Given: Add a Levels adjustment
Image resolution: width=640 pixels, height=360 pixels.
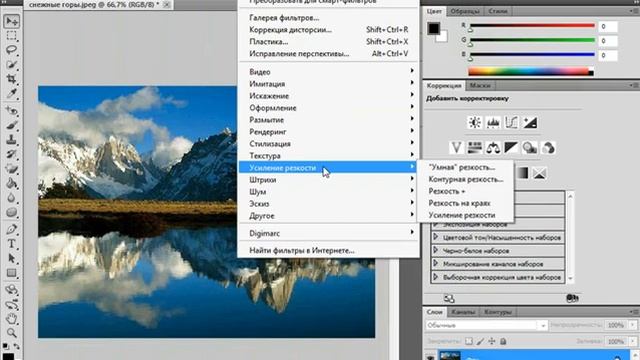Looking at the screenshot, I should (x=493, y=122).
